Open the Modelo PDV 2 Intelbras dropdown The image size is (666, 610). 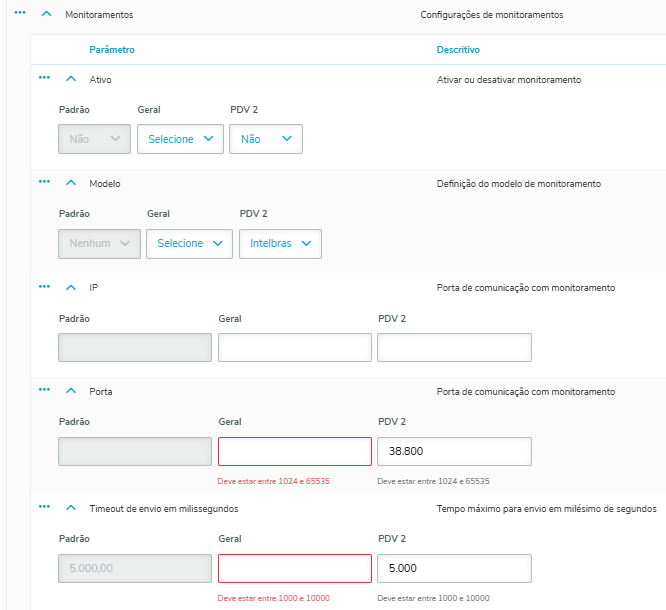280,243
